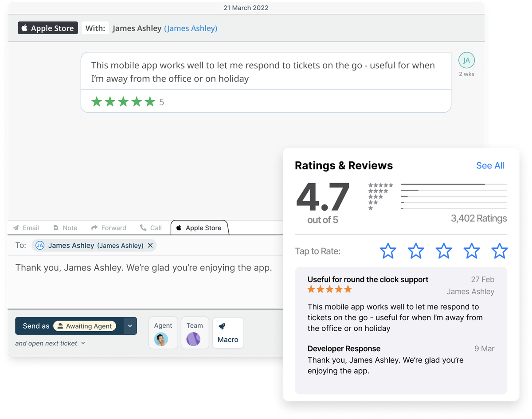The width and height of the screenshot is (532, 419).
Task: Tap the fourth star to rate
Action: pyautogui.click(x=472, y=251)
